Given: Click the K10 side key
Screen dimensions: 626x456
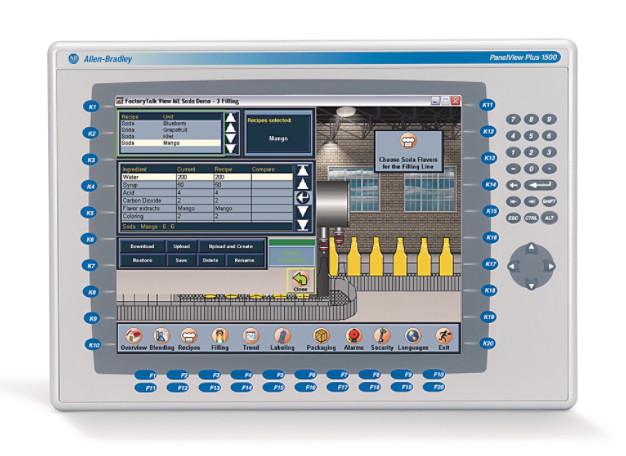Looking at the screenshot, I should 93,345.
